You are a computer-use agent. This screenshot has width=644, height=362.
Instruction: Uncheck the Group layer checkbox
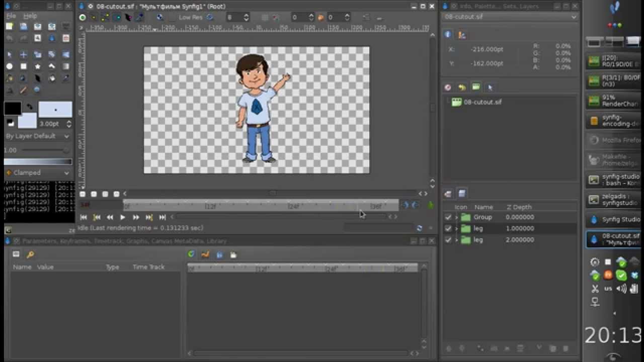[448, 217]
